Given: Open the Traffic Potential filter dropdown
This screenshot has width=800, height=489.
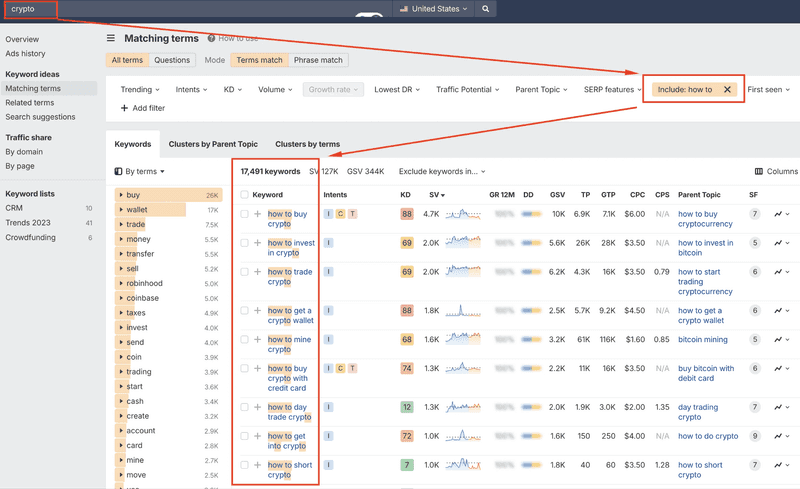Looking at the screenshot, I should (x=467, y=89).
